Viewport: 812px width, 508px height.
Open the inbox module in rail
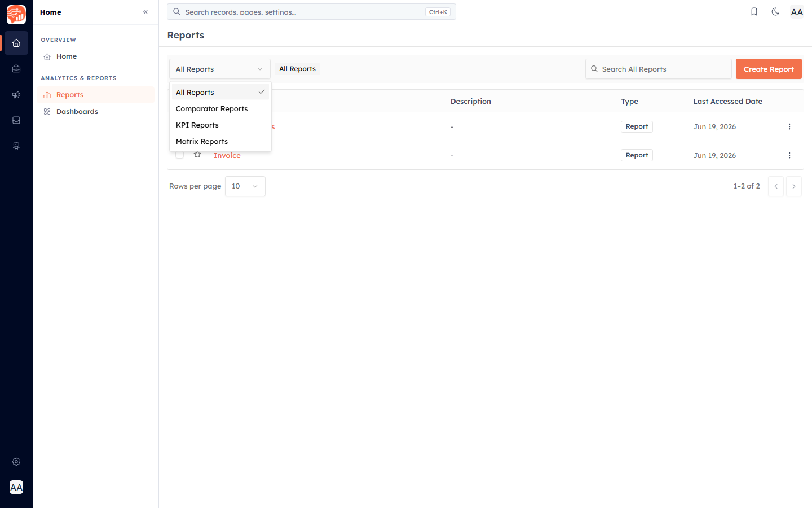16,120
